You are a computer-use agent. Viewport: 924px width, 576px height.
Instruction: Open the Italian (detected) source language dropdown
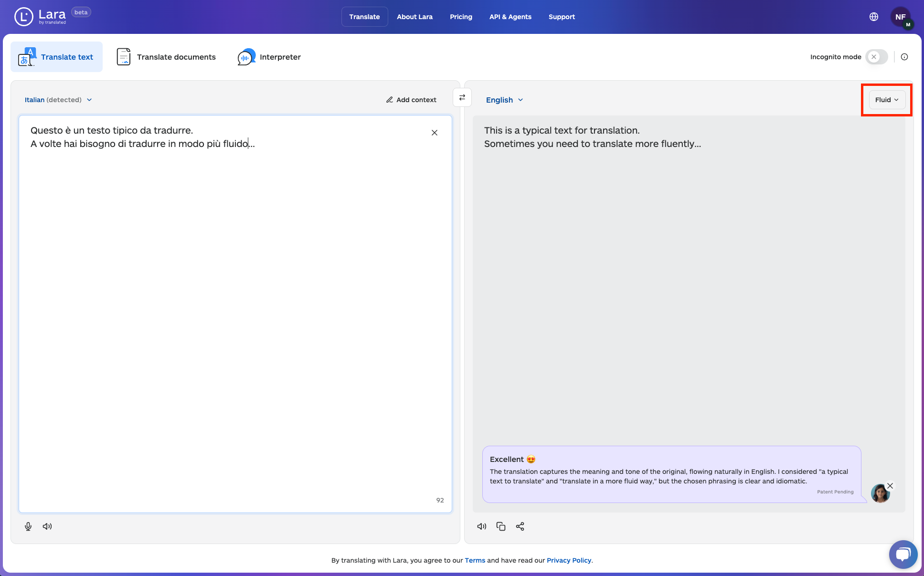58,100
